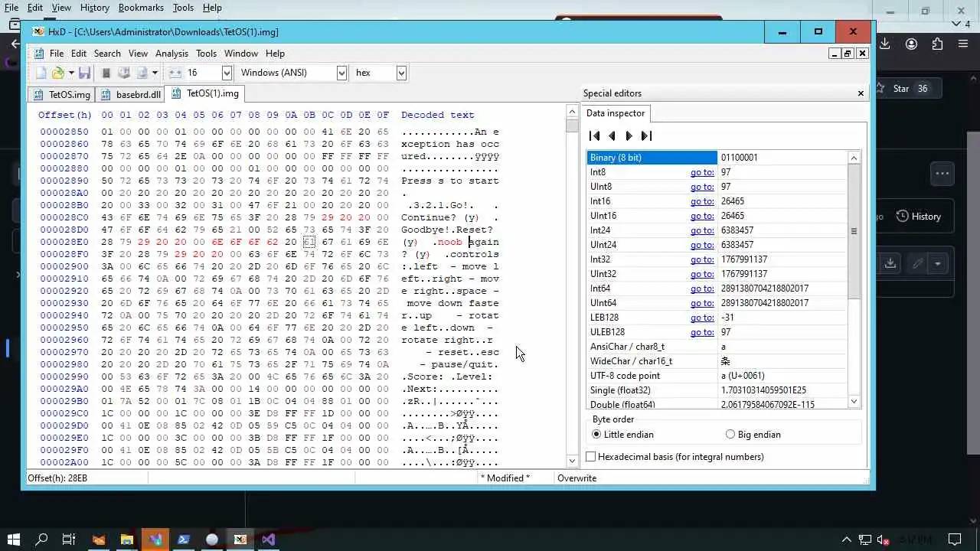Image resolution: width=980 pixels, height=551 pixels.
Task: Open the Windows Start menu
Action: (14, 540)
